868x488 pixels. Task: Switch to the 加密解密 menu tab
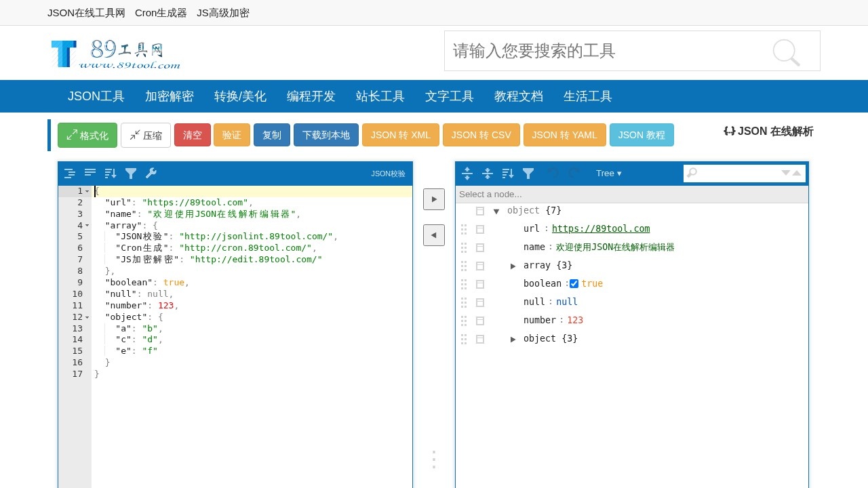tap(170, 96)
